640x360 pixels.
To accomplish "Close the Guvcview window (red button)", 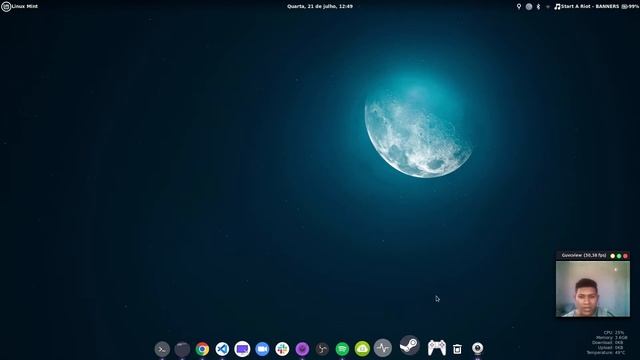I will tap(625, 256).
